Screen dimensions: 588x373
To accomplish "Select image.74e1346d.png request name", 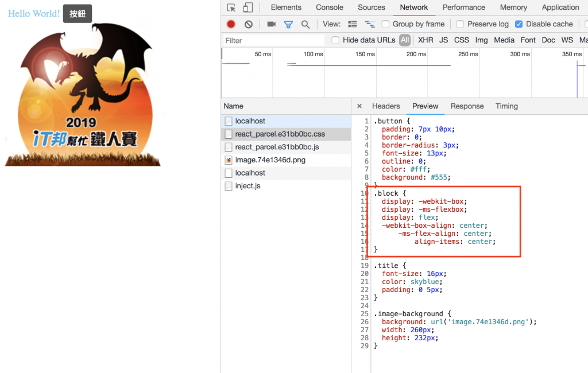I will [x=270, y=160].
